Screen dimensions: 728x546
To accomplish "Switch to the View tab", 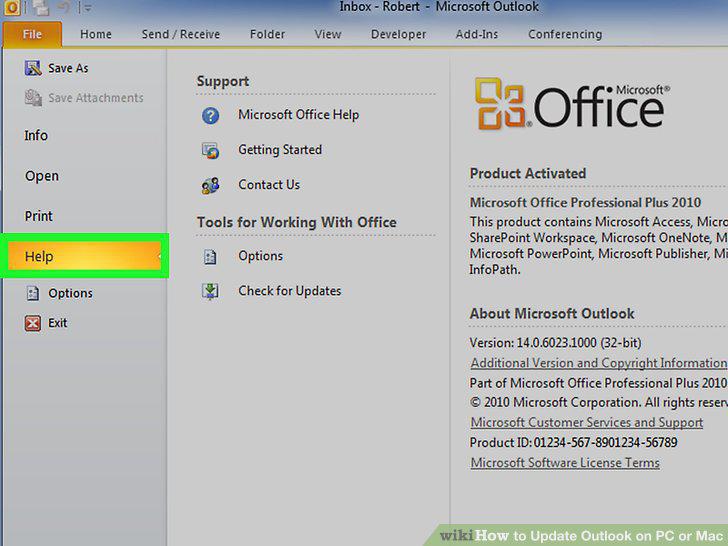I will pyautogui.click(x=328, y=34).
